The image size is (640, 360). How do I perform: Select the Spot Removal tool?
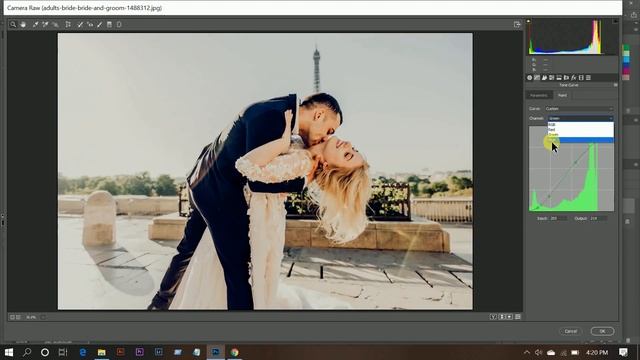click(80, 24)
